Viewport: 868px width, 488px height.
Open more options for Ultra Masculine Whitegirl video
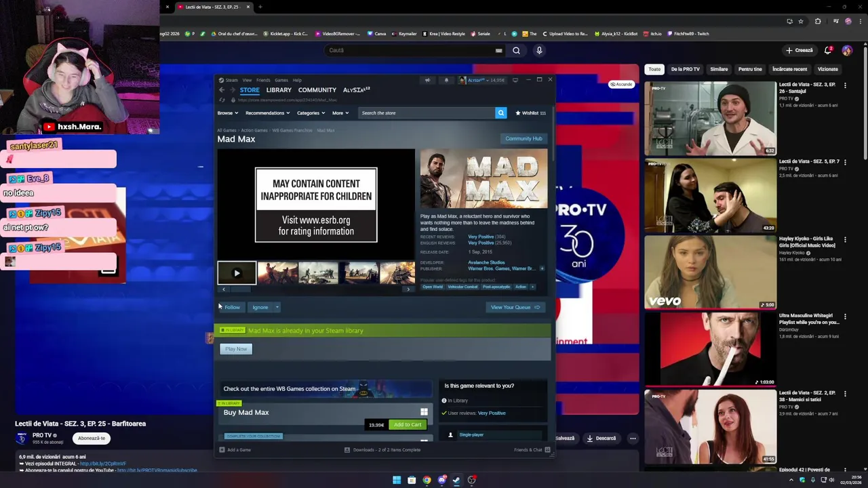pos(845,317)
